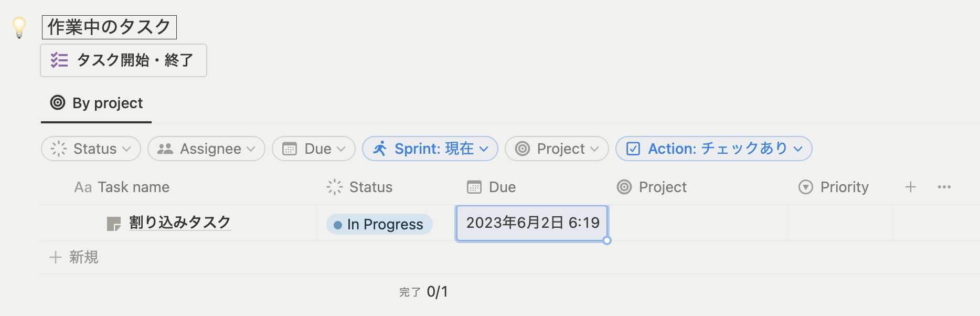
Task: Switch to the By project tab
Action: tap(97, 103)
